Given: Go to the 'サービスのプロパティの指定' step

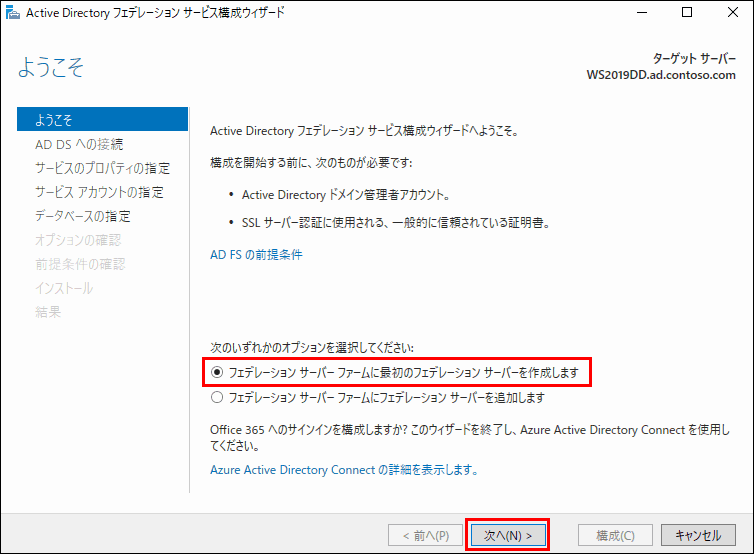Looking at the screenshot, I should 102,168.
